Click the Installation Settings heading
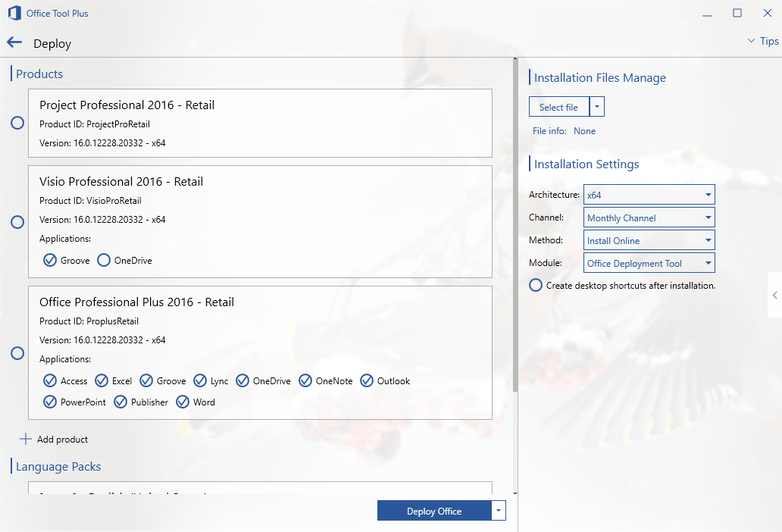 (x=586, y=164)
